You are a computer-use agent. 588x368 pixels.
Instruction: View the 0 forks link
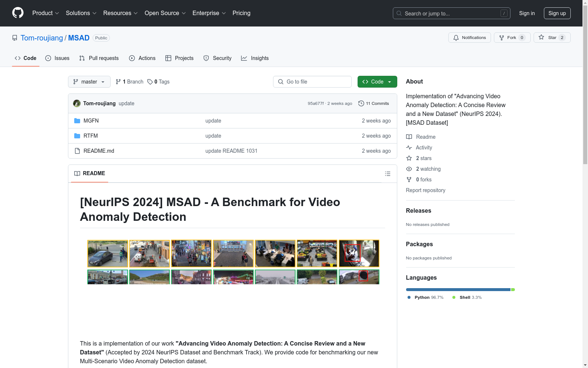[419, 180]
